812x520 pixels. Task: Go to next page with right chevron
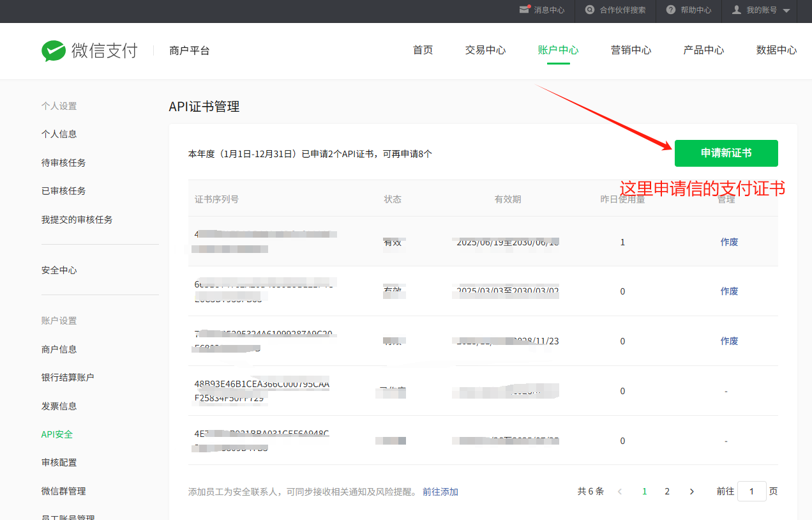(692, 491)
